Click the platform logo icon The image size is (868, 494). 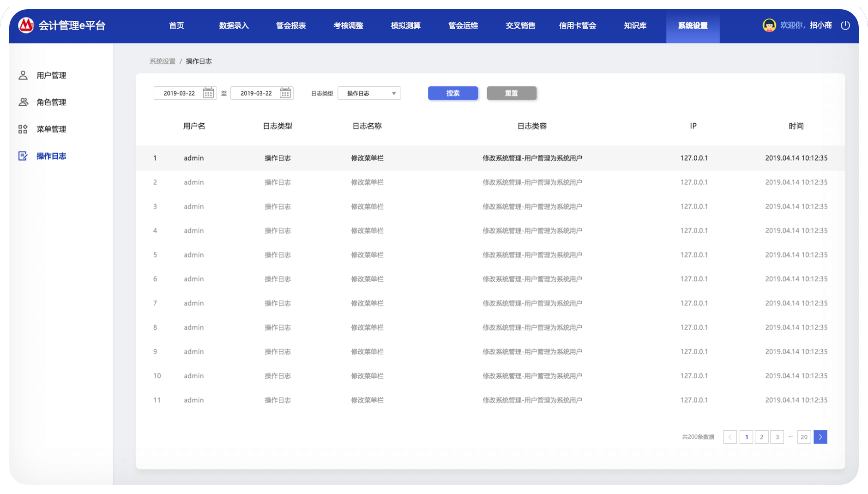point(26,25)
